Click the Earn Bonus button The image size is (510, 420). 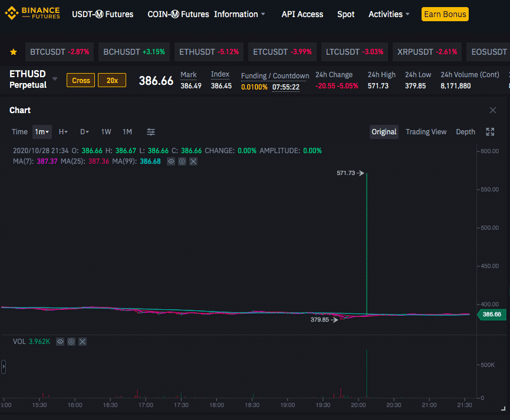point(445,14)
